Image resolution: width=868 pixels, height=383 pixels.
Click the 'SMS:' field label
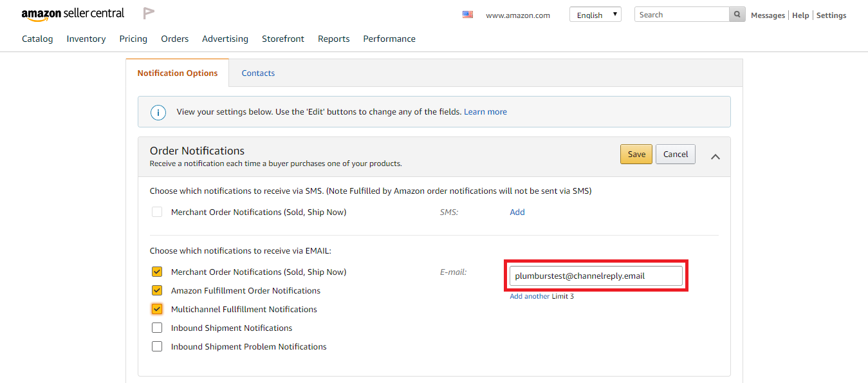coord(449,212)
